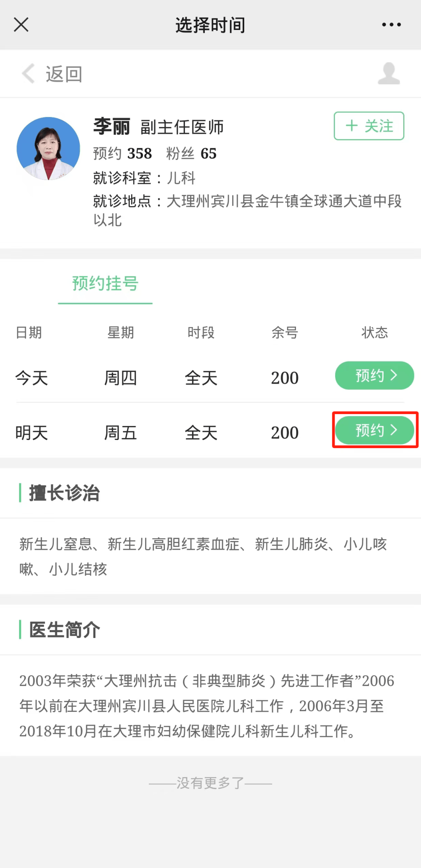Click the 返回 back link

pos(64,74)
